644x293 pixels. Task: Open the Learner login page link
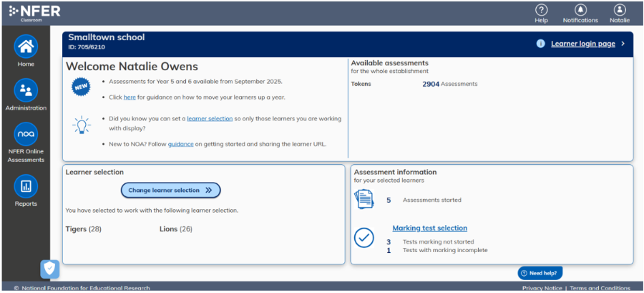(x=582, y=44)
